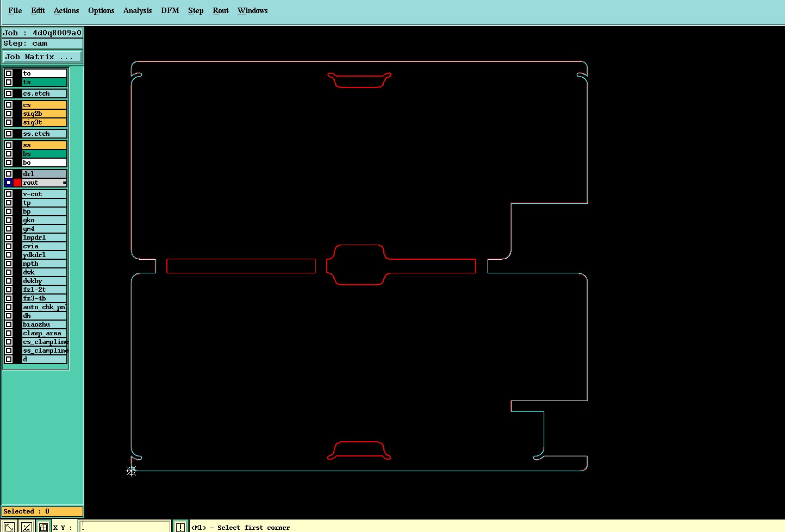Toggle the sig2b layer checkbox
The height and width of the screenshot is (532, 785).
(x=9, y=114)
